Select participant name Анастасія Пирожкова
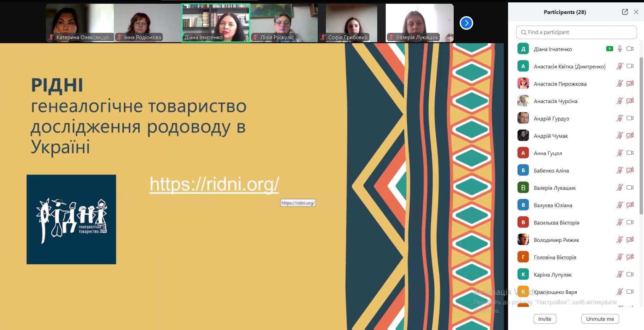This screenshot has width=644, height=330. (560, 84)
